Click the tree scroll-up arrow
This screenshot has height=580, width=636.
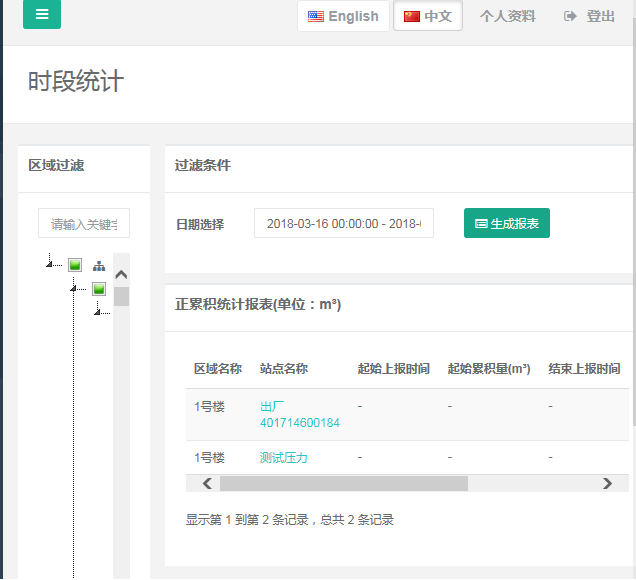click(121, 274)
